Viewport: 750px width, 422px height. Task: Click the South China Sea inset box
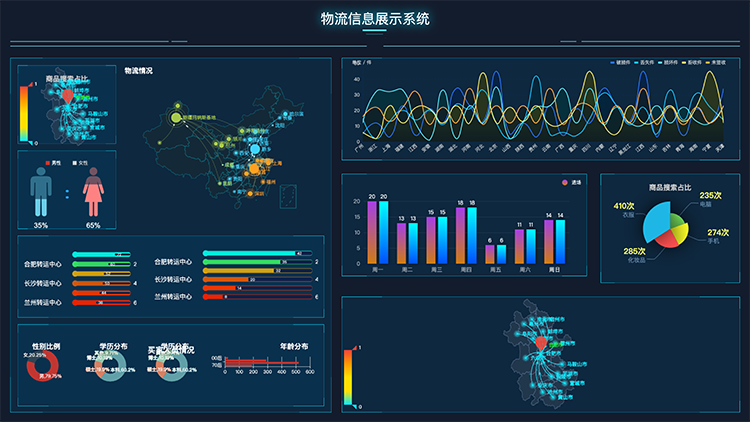click(x=288, y=197)
